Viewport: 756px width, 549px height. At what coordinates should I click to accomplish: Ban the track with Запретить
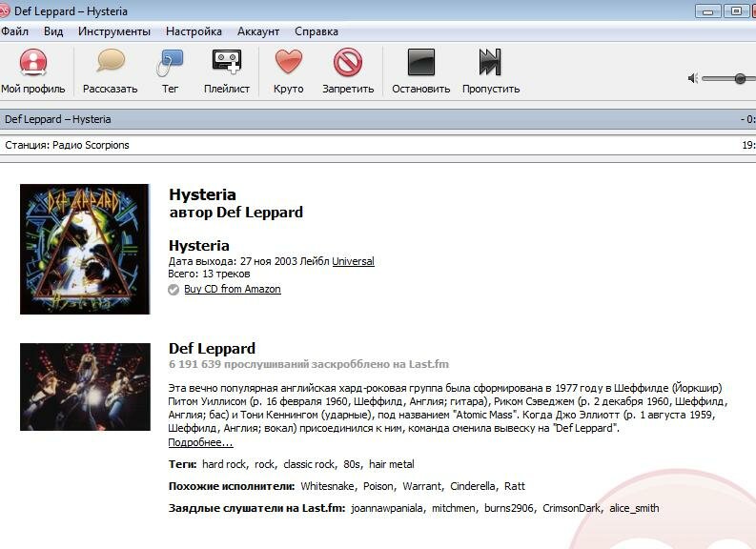(348, 64)
